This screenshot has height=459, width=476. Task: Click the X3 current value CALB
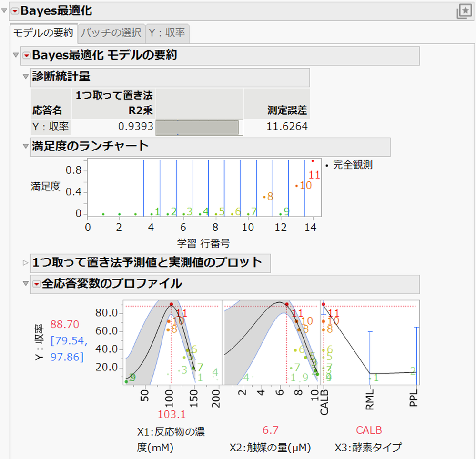pos(369,430)
